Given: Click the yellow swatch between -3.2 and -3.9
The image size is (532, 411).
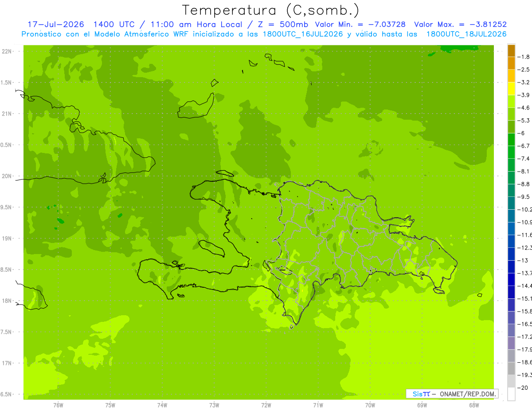Looking at the screenshot, I should pyautogui.click(x=511, y=89).
